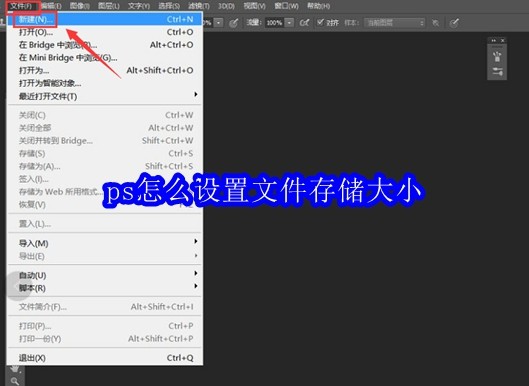529x386 pixels.
Task: Open the 选择(S) menu
Action: tap(169, 6)
